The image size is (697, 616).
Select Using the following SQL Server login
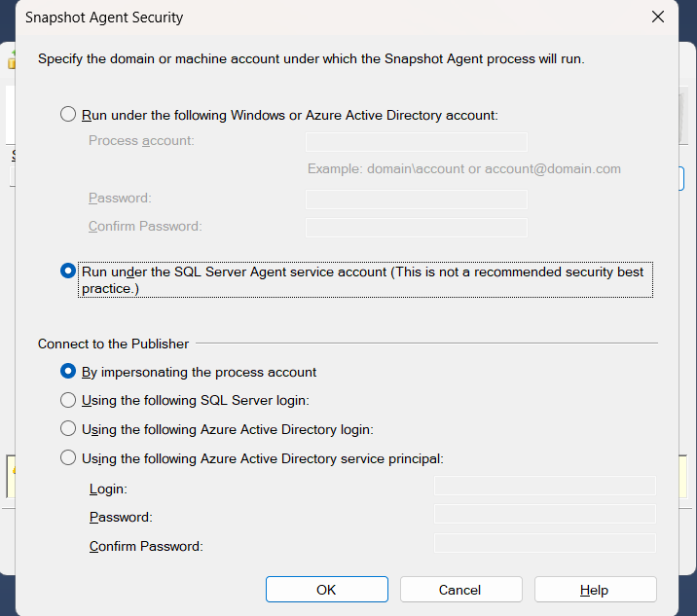tap(68, 400)
